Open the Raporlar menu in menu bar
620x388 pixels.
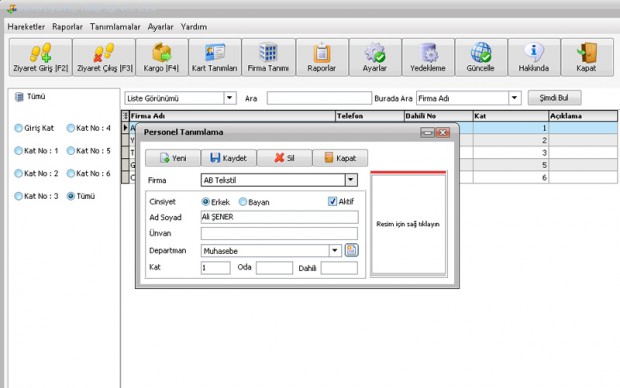point(67,27)
